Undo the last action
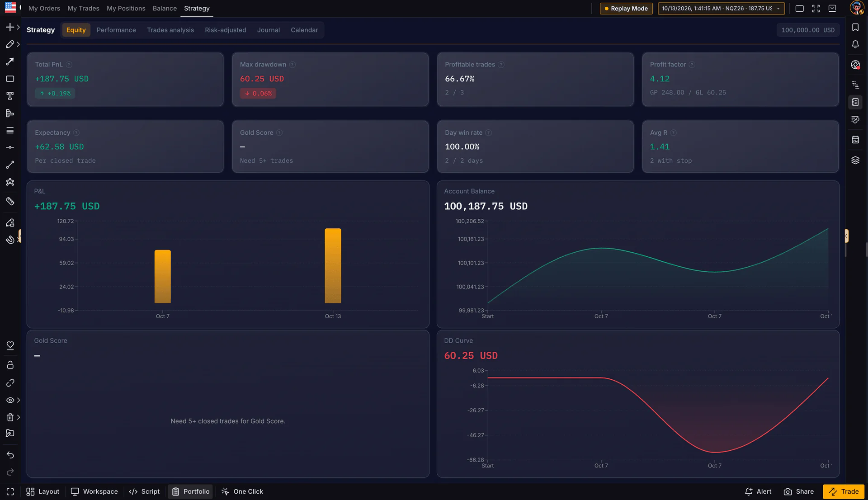 click(10, 455)
